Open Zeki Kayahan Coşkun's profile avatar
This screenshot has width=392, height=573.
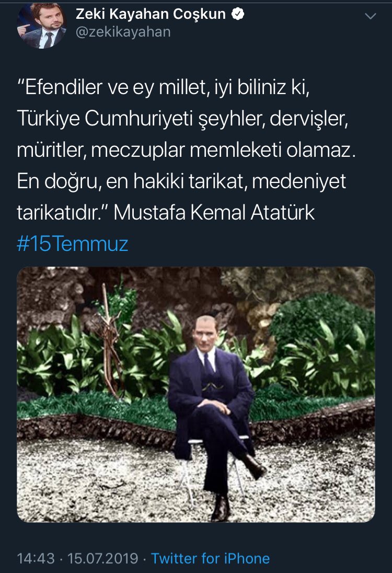pyautogui.click(x=42, y=25)
